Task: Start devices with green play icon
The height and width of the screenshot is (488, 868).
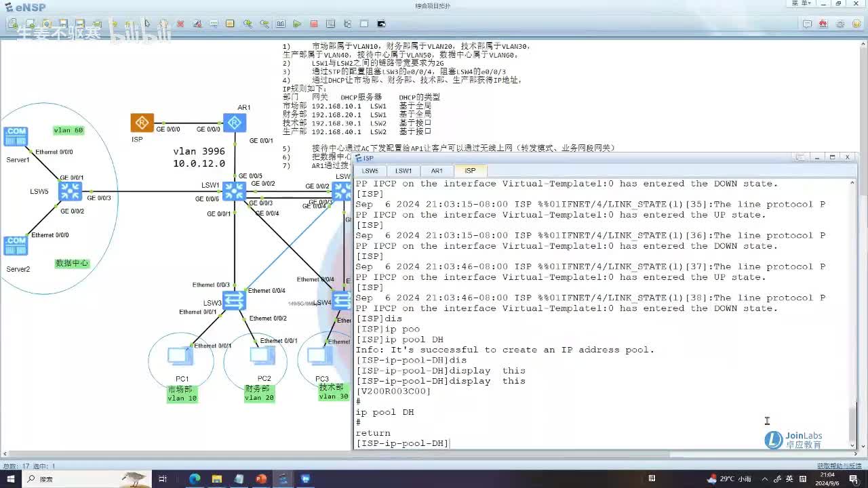Action: [x=297, y=24]
